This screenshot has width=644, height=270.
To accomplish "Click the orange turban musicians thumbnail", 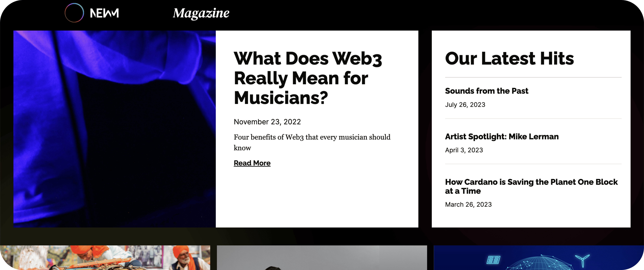I will coord(105,258).
